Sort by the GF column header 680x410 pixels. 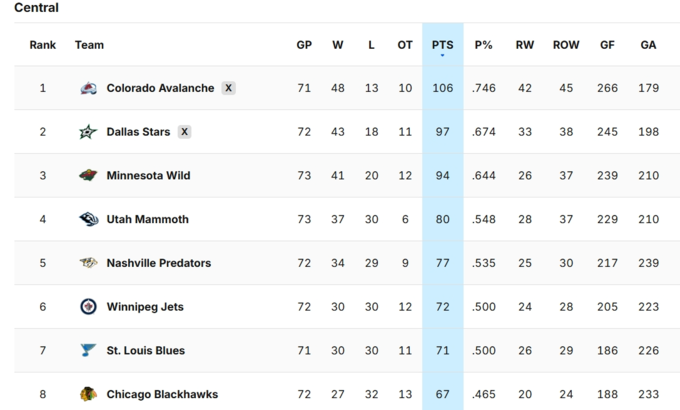pyautogui.click(x=607, y=45)
